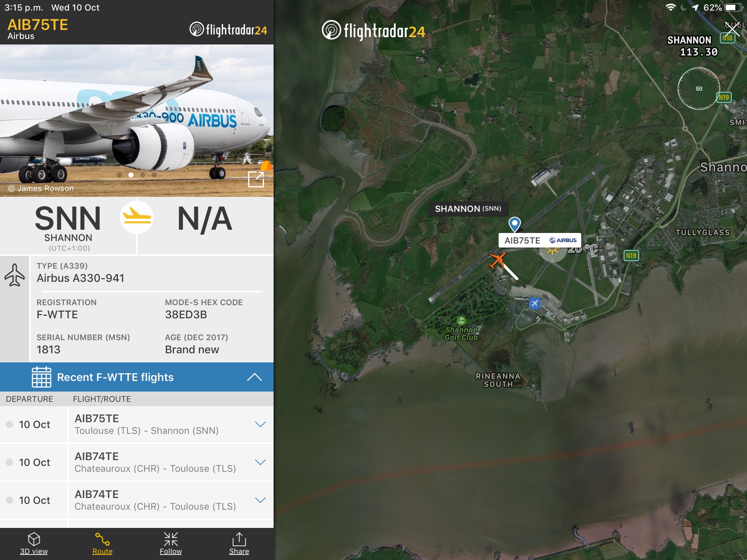Open the Airbus A330-900 aircraft photo

click(x=137, y=121)
